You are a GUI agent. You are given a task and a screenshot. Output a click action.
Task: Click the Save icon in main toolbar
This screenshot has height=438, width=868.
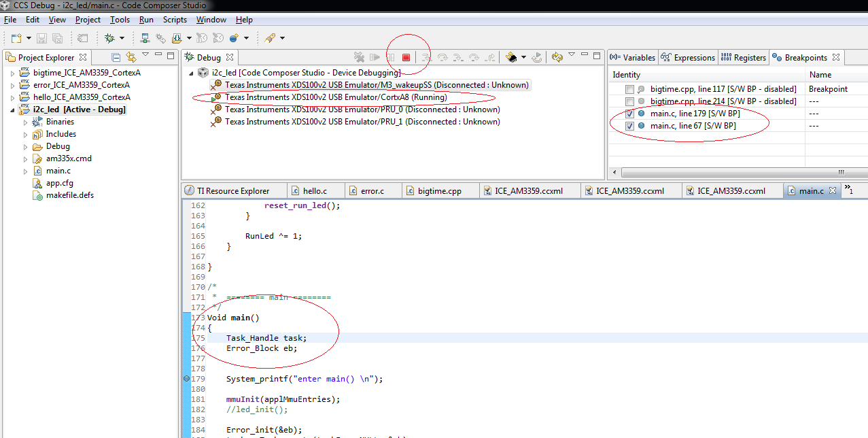[42, 38]
